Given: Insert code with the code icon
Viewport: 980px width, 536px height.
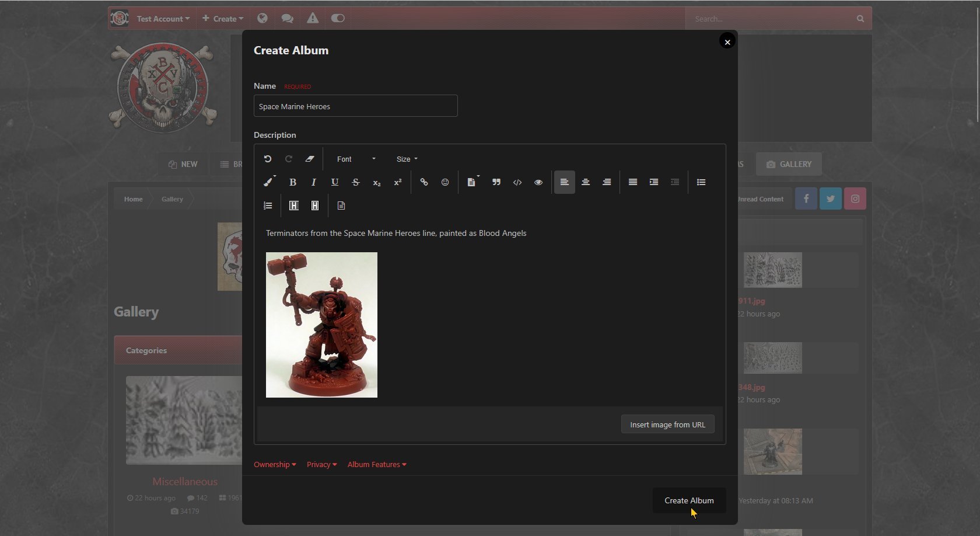Looking at the screenshot, I should click(x=517, y=182).
